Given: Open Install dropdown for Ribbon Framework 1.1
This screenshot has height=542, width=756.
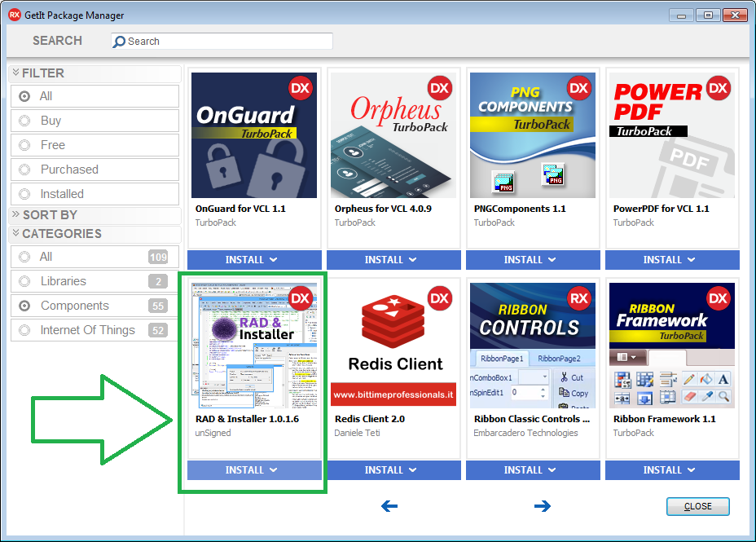Looking at the screenshot, I should pyautogui.click(x=672, y=470).
